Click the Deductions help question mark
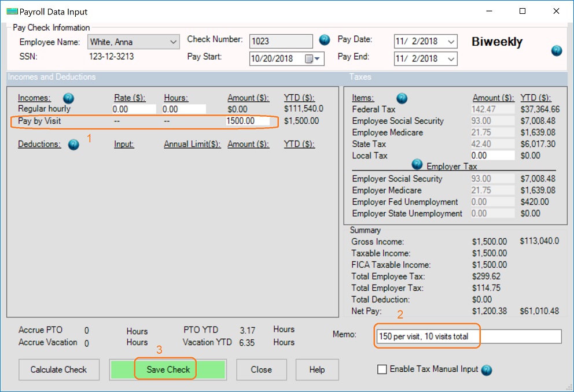 pos(73,145)
